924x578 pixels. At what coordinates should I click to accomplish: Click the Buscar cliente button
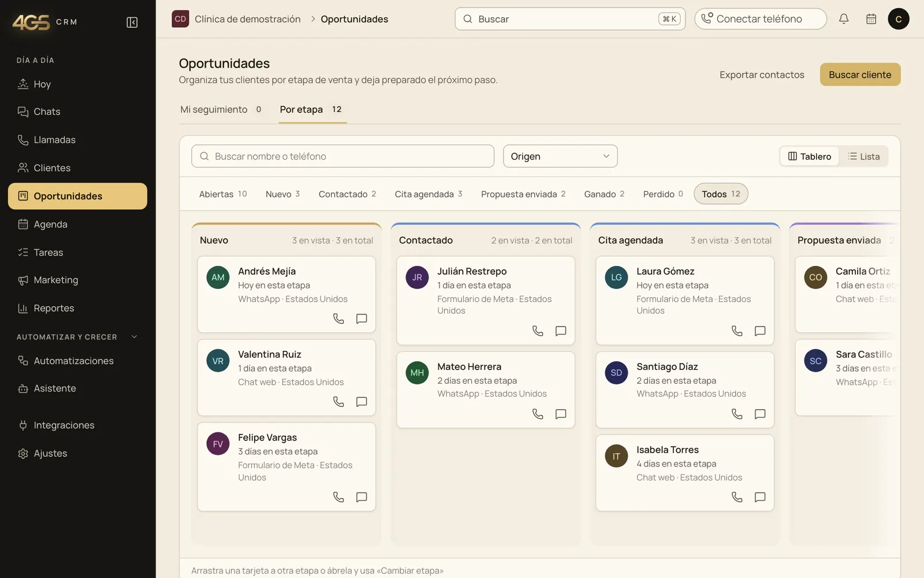860,75
